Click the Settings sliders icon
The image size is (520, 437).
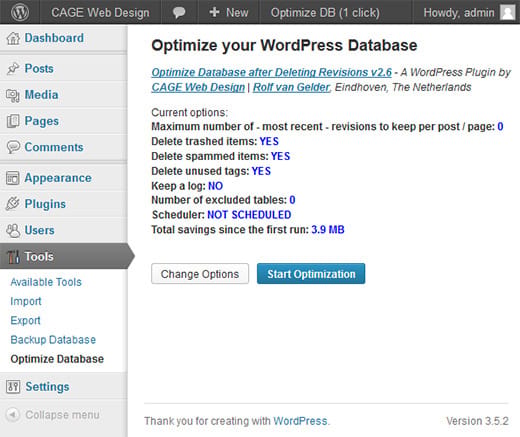coord(13,387)
